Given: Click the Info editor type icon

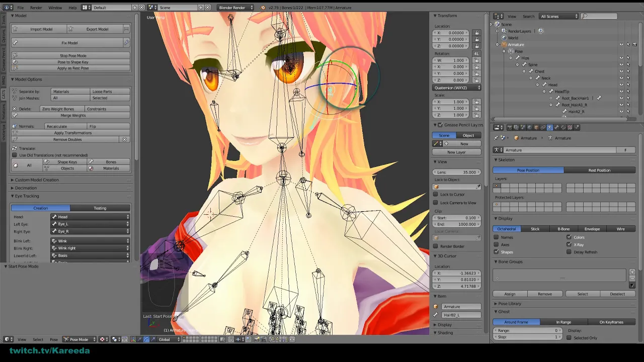Looking at the screenshot, I should point(8,8).
